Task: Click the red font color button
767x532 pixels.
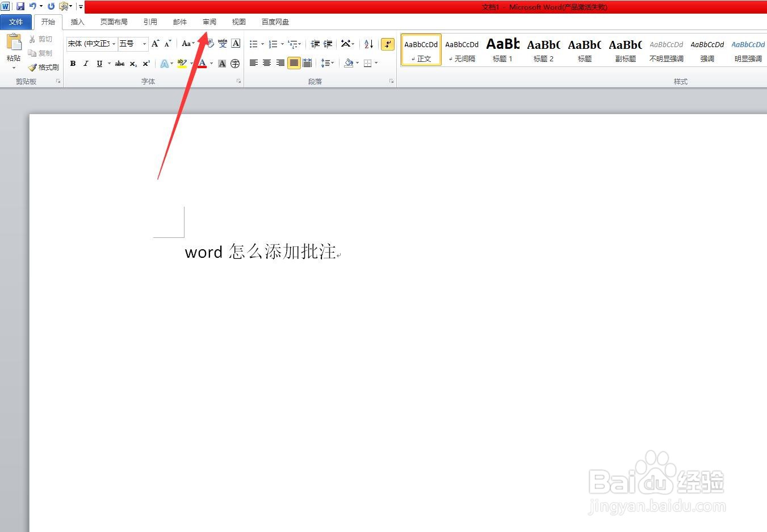Action: click(x=202, y=64)
